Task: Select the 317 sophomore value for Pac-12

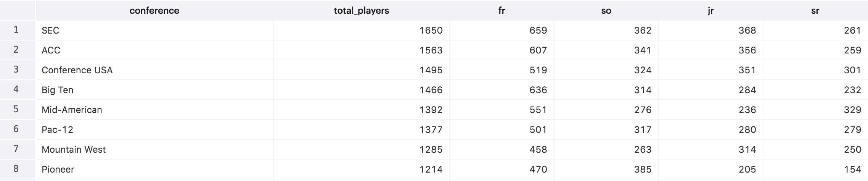Action: (606, 129)
